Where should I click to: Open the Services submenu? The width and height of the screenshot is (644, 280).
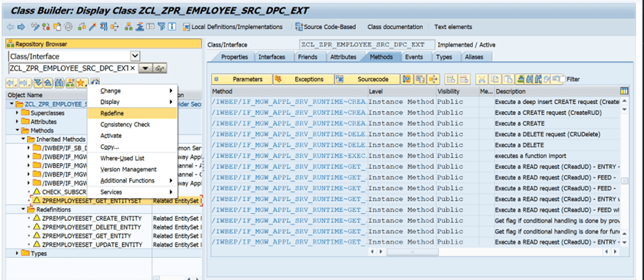[132, 192]
